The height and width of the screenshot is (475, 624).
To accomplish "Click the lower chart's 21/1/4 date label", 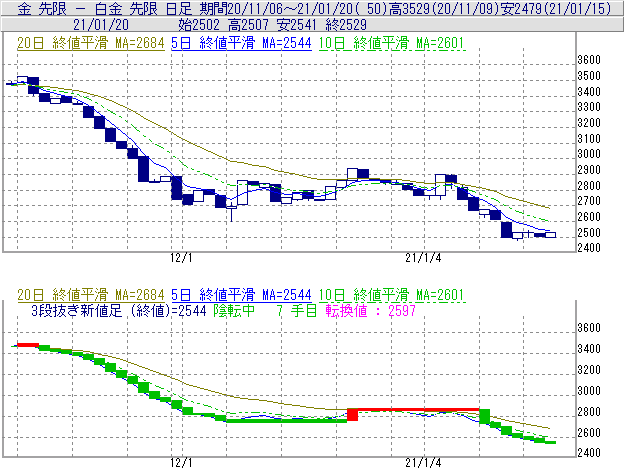I will click(423, 463).
